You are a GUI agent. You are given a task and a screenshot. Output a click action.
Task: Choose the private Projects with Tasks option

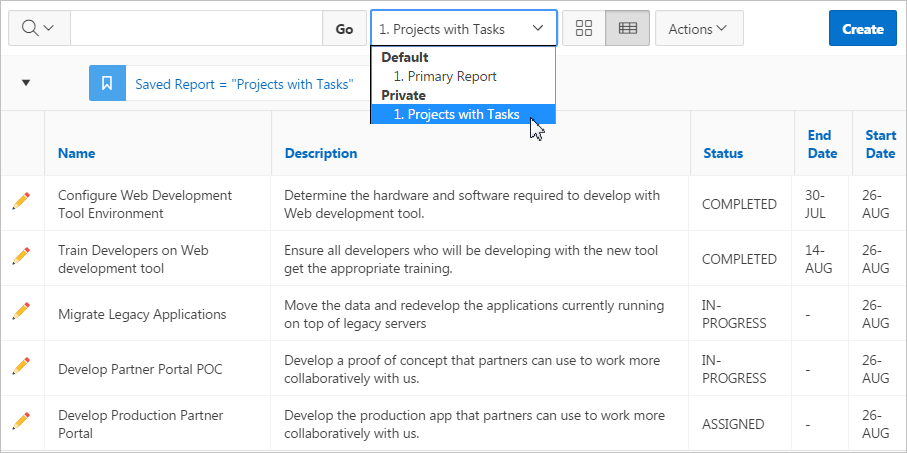463,114
